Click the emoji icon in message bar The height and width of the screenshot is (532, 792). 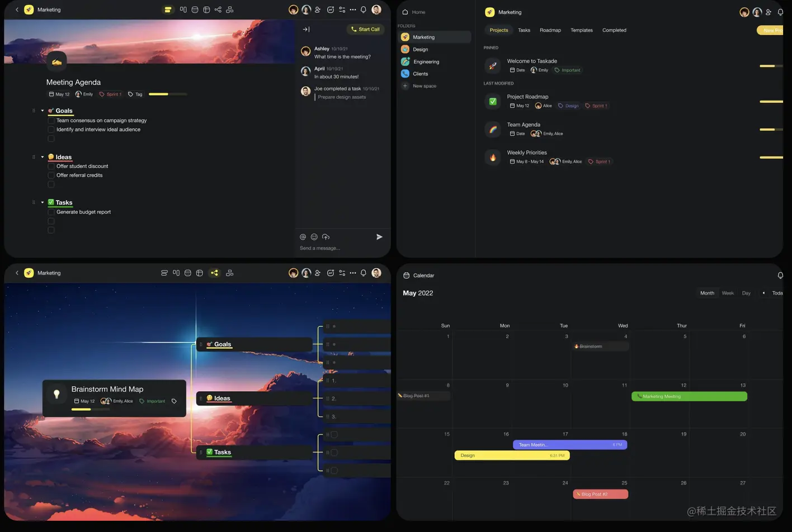point(314,237)
